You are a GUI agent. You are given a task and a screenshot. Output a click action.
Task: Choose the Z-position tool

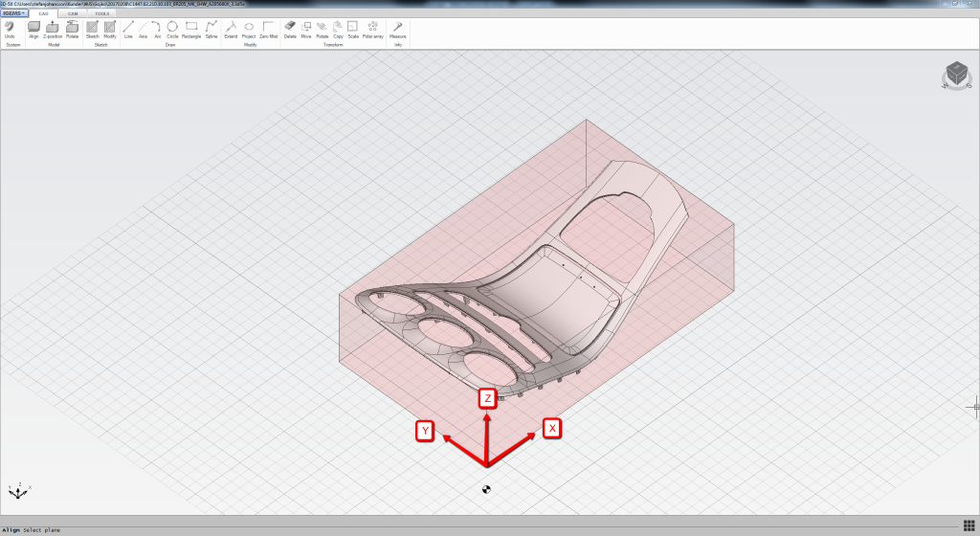pyautogui.click(x=53, y=30)
